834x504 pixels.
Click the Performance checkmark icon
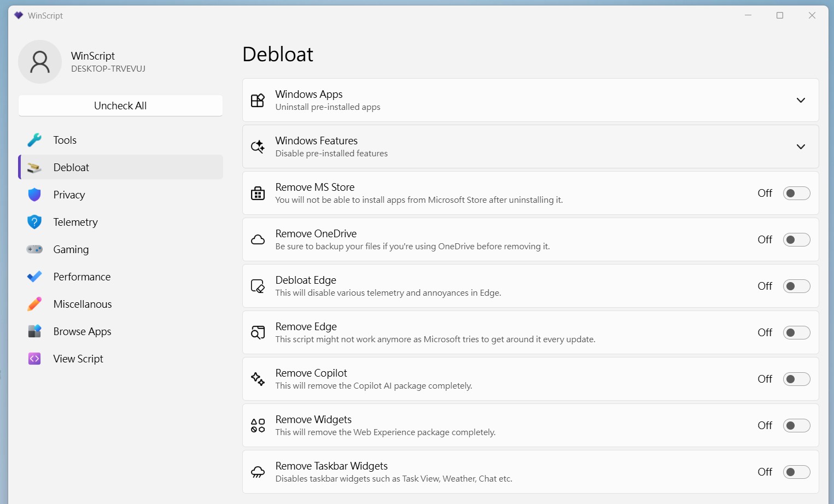click(x=34, y=277)
